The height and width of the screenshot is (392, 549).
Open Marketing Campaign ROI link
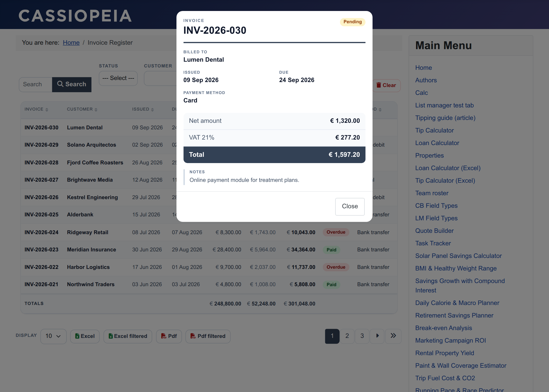coord(450,341)
